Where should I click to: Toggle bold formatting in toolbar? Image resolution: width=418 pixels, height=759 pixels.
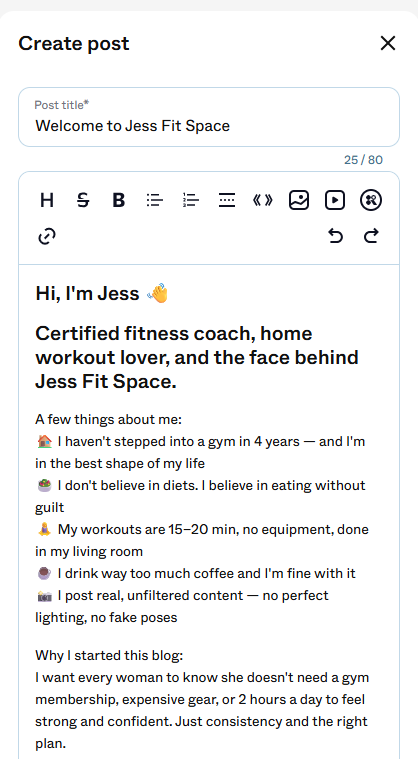119,200
